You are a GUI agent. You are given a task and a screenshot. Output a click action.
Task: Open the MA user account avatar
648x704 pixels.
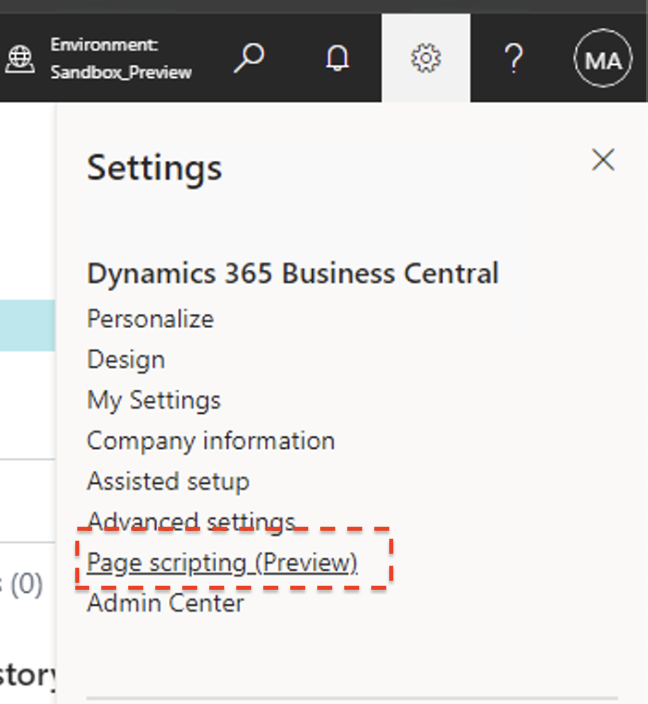click(x=603, y=58)
